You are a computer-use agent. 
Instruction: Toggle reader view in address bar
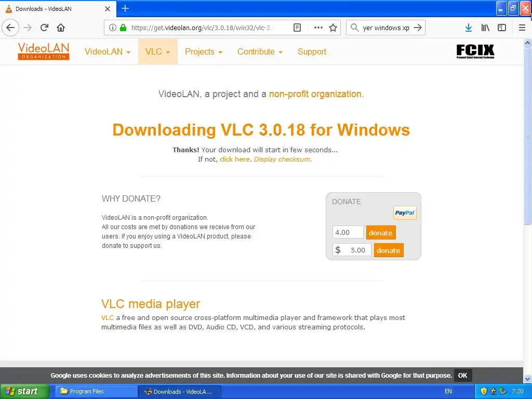(x=297, y=28)
